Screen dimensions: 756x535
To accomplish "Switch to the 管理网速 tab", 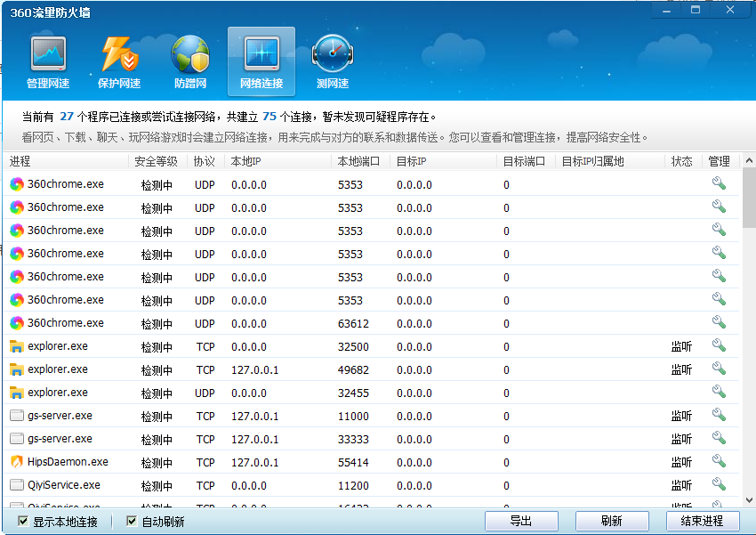I will (48, 61).
